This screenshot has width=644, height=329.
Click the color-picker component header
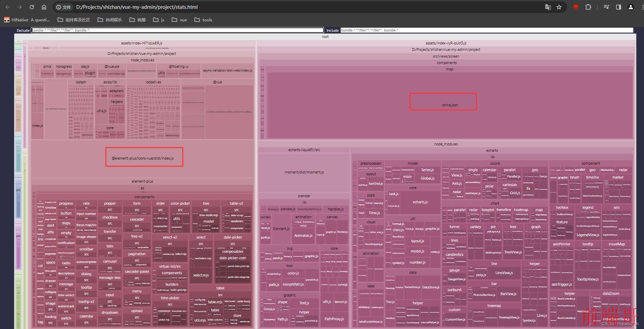coord(180,203)
